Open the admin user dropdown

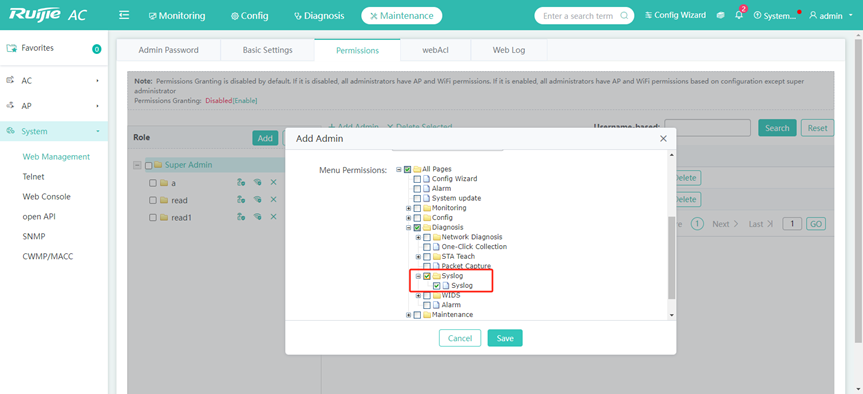pyautogui.click(x=831, y=15)
